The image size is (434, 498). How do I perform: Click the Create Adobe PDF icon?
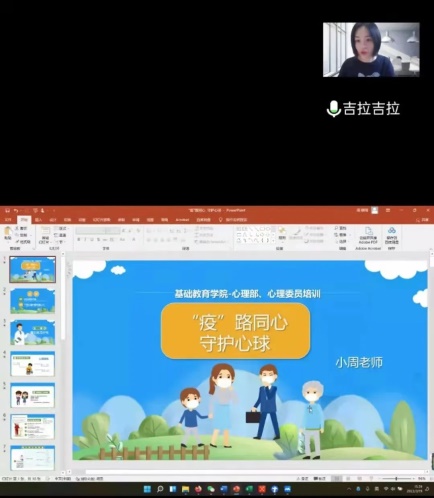(x=368, y=231)
